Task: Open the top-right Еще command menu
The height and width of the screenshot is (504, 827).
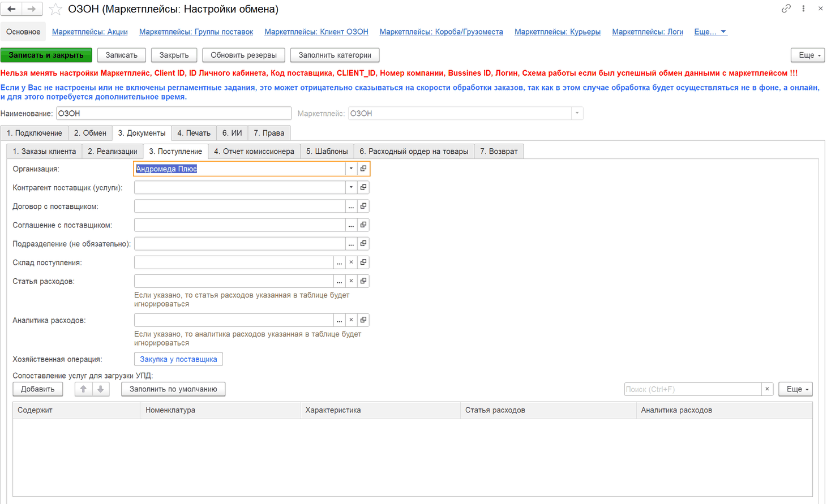Action: (808, 55)
